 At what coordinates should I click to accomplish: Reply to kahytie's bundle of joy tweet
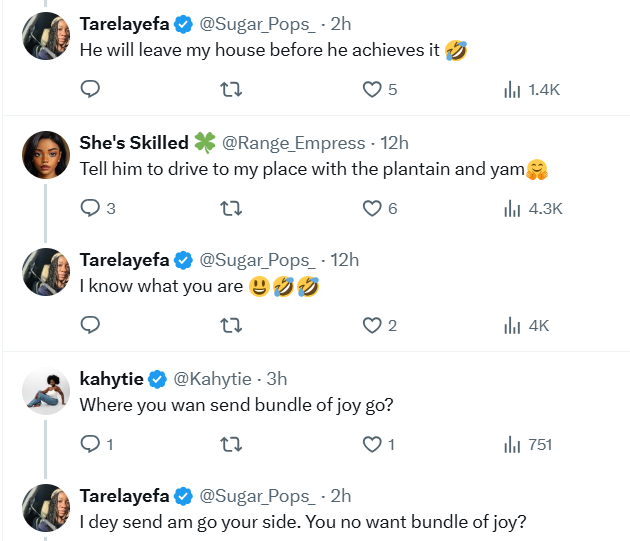pos(90,444)
